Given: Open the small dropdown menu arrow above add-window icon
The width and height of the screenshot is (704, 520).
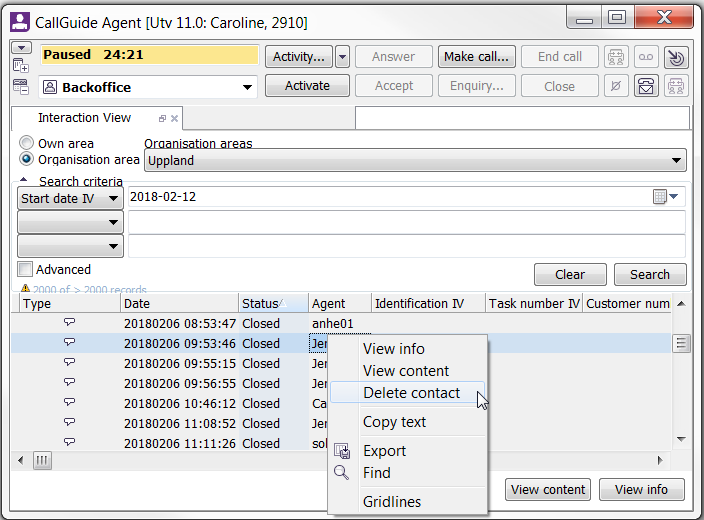Looking at the screenshot, I should 22,48.
